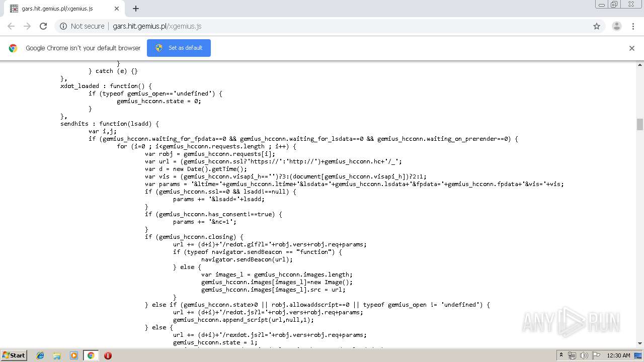The width and height of the screenshot is (644, 362).
Task: Click 'gemius_hcconn.state = 1;' line
Action: 215,342
